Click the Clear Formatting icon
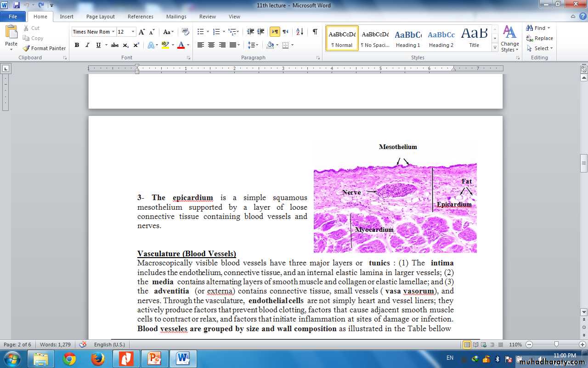588x368 pixels. tap(186, 32)
